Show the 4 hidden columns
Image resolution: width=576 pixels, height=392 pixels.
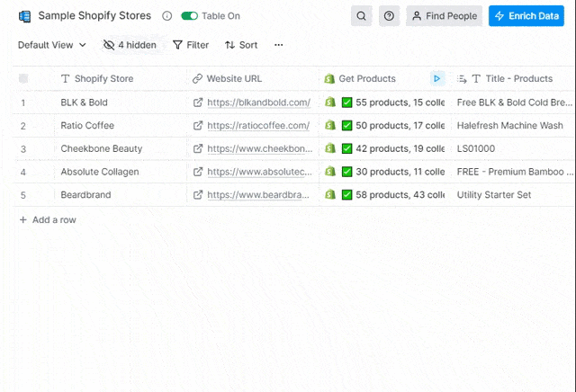tap(130, 45)
